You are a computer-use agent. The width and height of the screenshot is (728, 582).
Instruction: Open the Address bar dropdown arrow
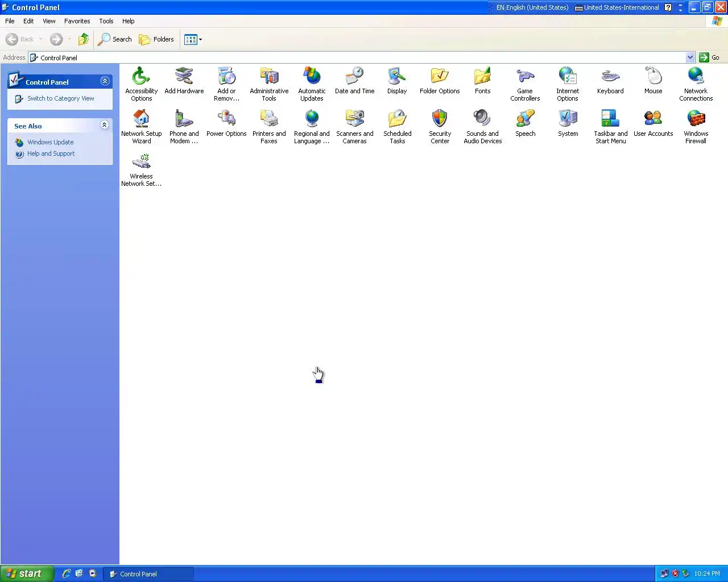point(690,57)
